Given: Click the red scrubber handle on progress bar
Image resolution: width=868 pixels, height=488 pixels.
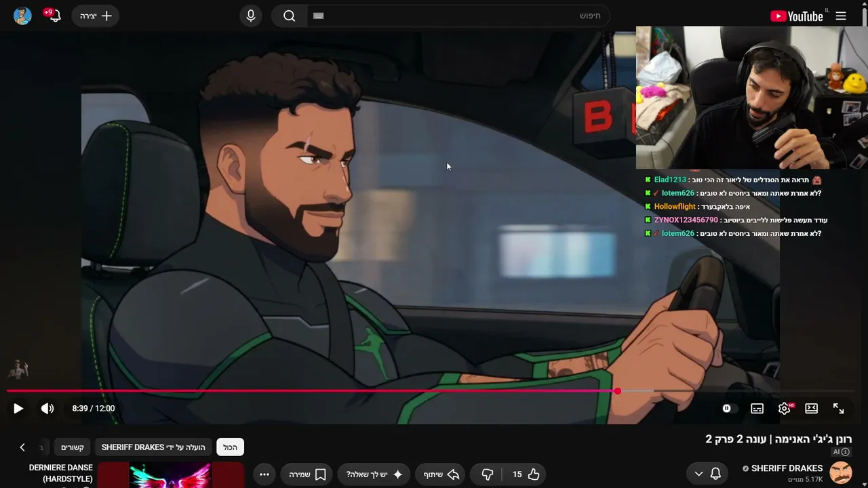Looking at the screenshot, I should point(618,391).
